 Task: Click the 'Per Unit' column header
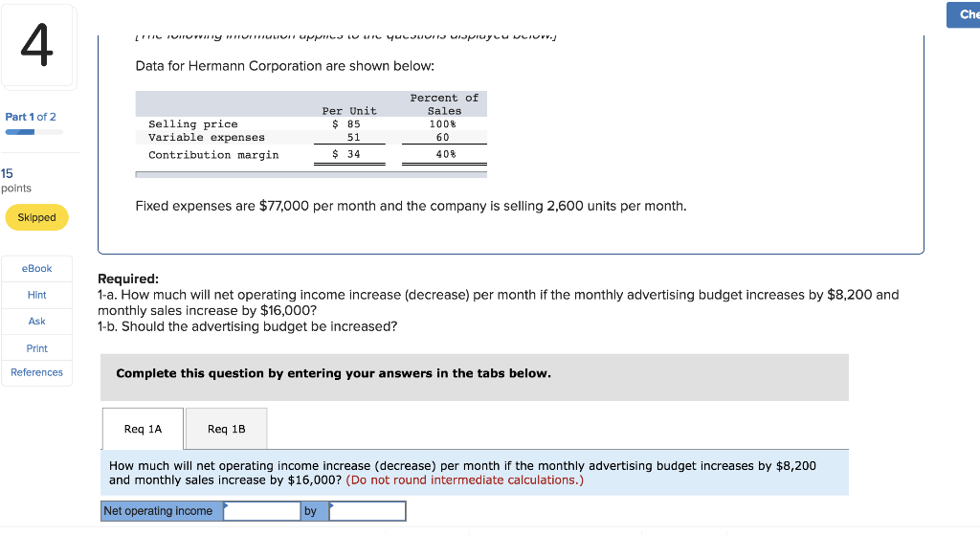349,111
